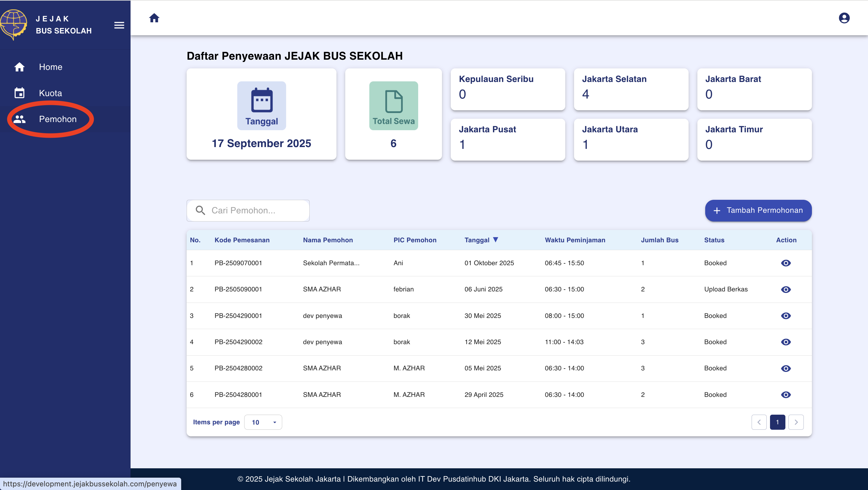Click the home icon in top bar
Image resolution: width=868 pixels, height=490 pixels.
[x=154, y=18]
